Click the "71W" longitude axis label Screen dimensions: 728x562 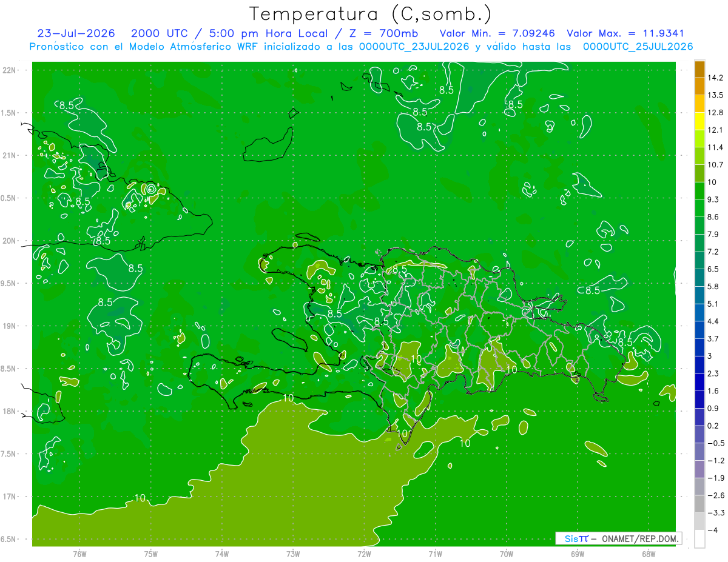tap(435, 554)
